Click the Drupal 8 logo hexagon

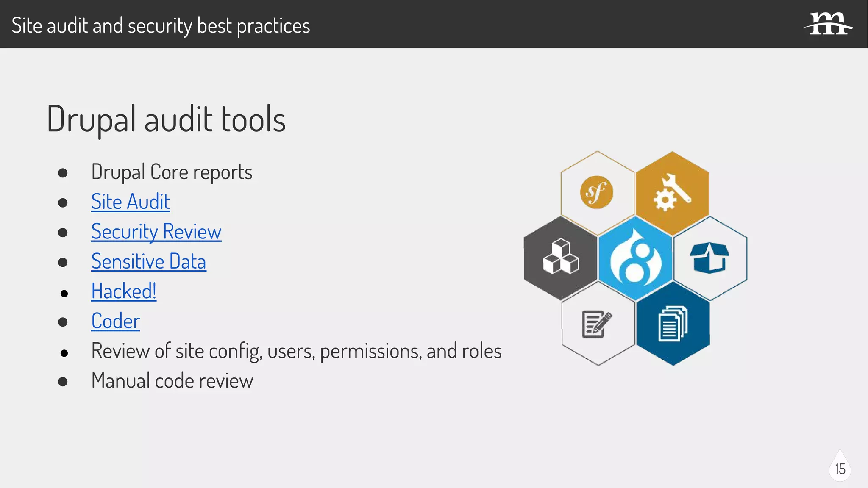pos(635,258)
